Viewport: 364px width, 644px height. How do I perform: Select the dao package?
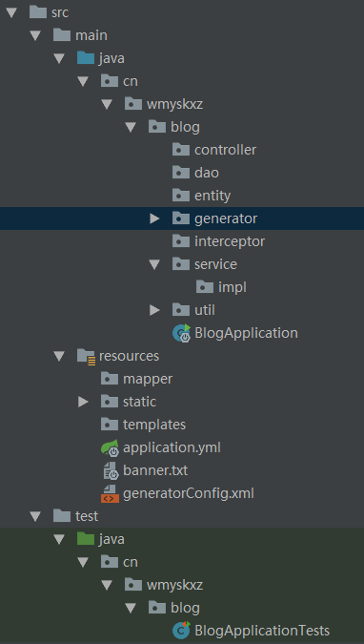click(x=195, y=173)
